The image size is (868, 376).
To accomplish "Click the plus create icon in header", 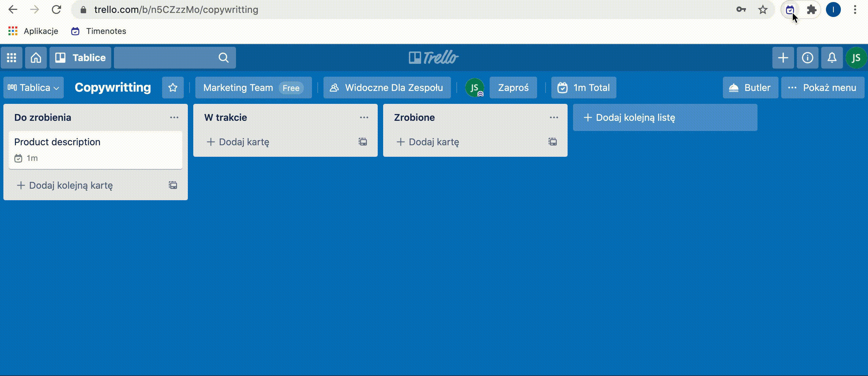I will tap(783, 58).
